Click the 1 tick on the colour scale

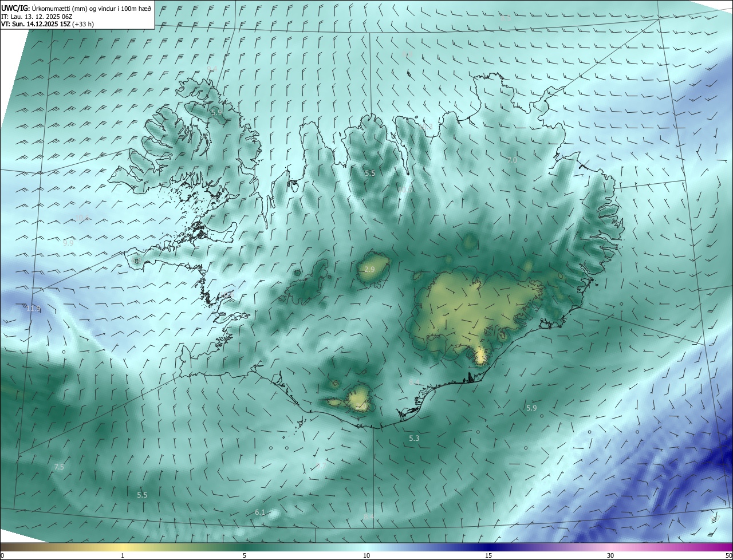coord(123,555)
